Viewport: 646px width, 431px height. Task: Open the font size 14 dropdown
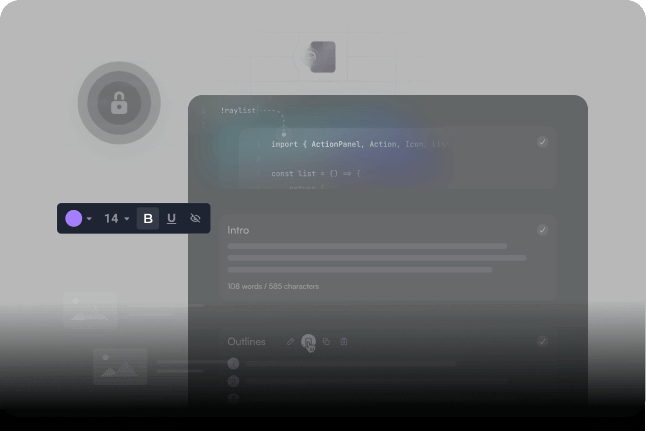pyautogui.click(x=117, y=218)
